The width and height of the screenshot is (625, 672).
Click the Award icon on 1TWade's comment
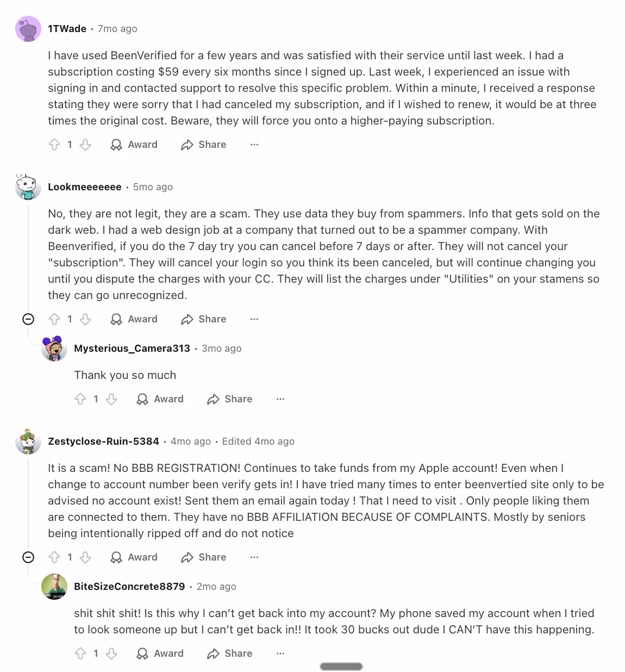click(x=116, y=145)
